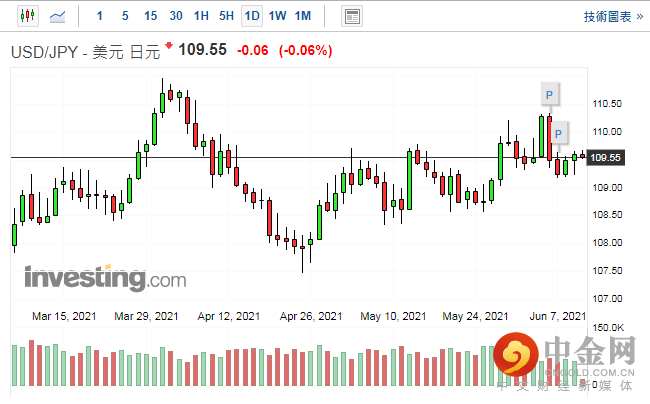Click the -0.06 change value
Screen dimensions: 650x404
click(252, 51)
